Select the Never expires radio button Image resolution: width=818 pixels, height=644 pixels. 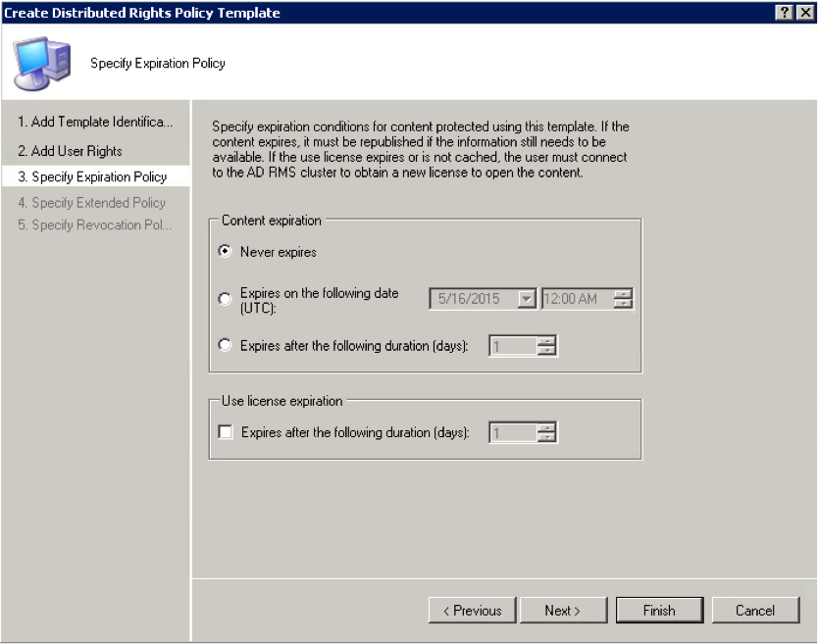coord(226,252)
